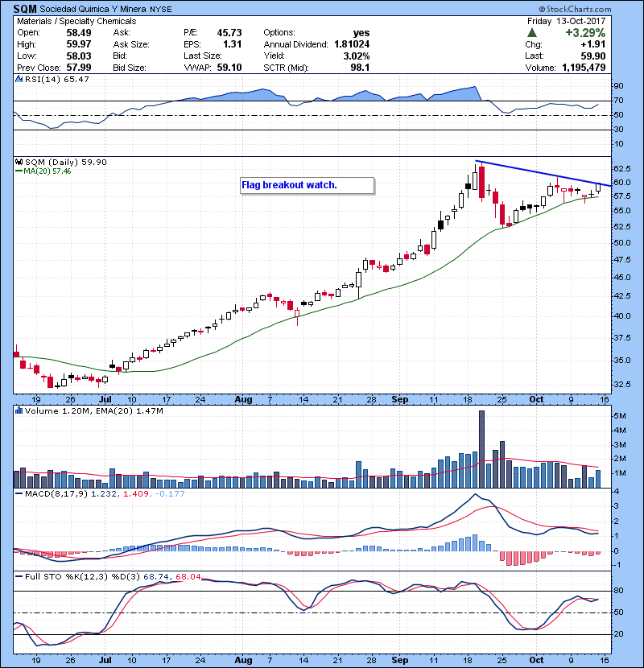The width and height of the screenshot is (644, 668).
Task: Click the Low value 58.03
Action: coord(78,56)
